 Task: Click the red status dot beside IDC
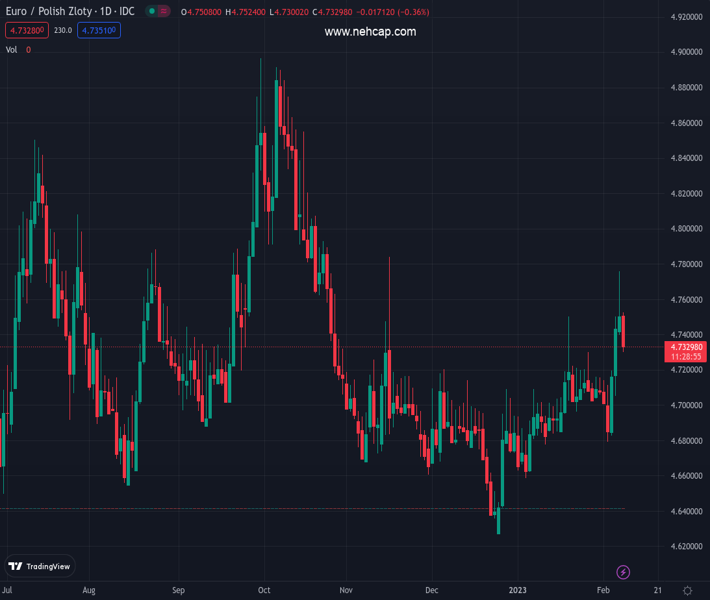tap(163, 12)
